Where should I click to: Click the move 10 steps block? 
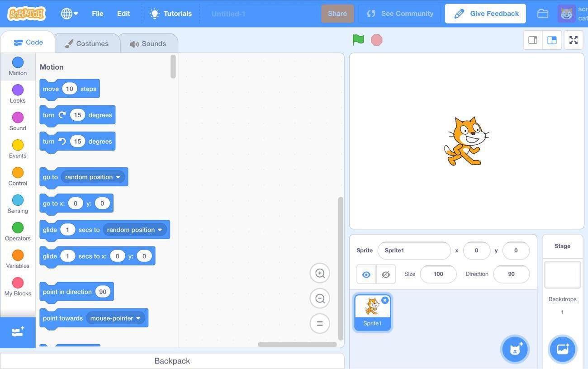[70, 89]
